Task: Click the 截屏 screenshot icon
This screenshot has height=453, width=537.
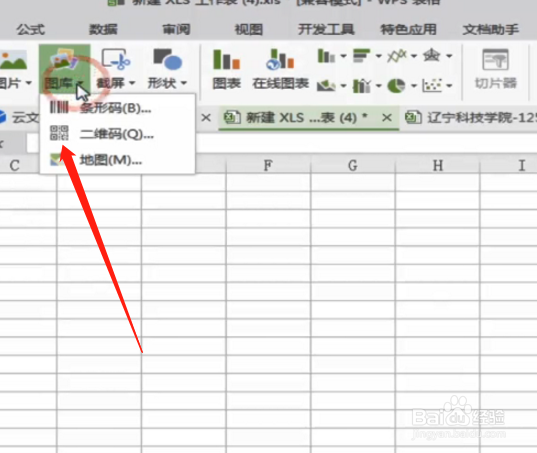Action: 116,59
